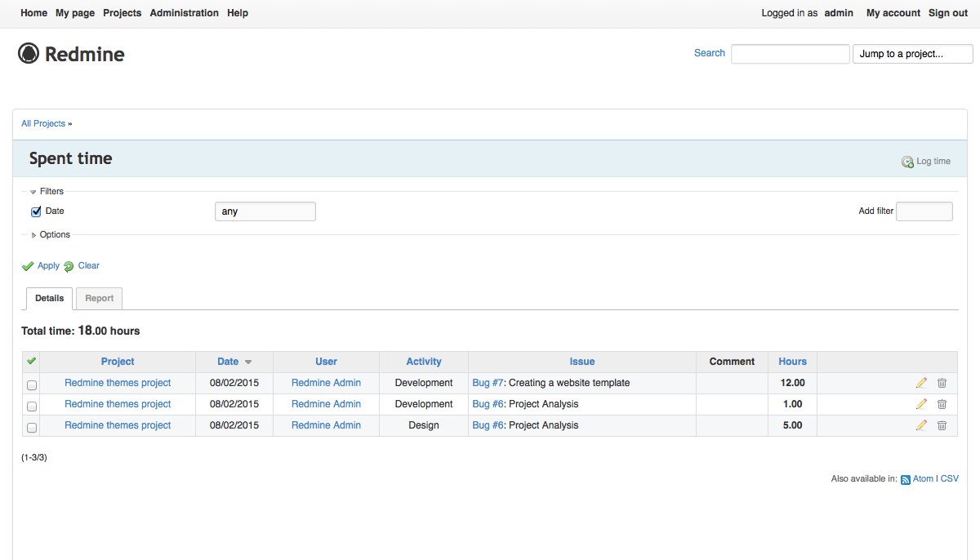980x560 pixels.
Task: Click the Design activity cell
Action: pyautogui.click(x=424, y=425)
